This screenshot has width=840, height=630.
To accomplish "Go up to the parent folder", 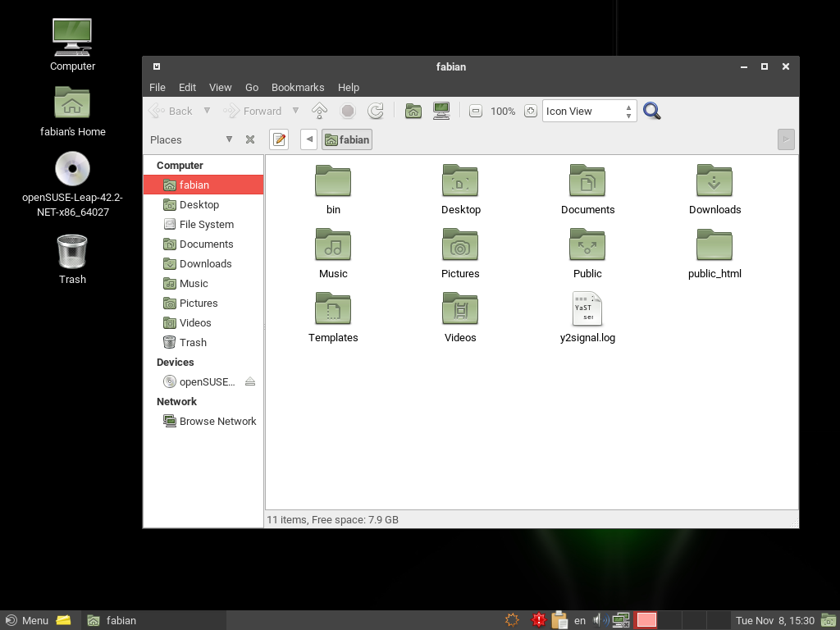I will [x=320, y=111].
